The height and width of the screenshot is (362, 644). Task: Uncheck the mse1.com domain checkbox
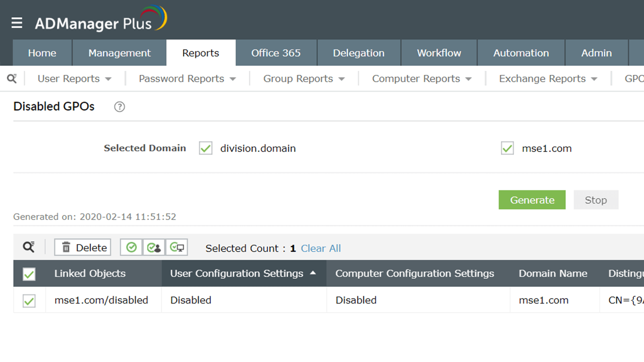pyautogui.click(x=507, y=148)
